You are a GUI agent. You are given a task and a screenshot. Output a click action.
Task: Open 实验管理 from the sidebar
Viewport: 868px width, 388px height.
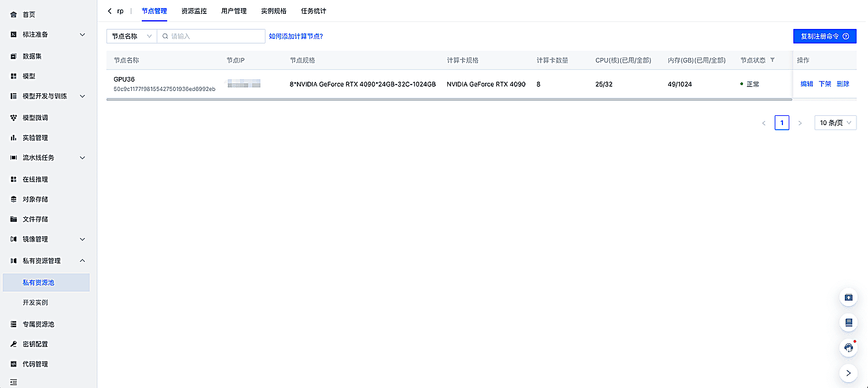(35, 138)
